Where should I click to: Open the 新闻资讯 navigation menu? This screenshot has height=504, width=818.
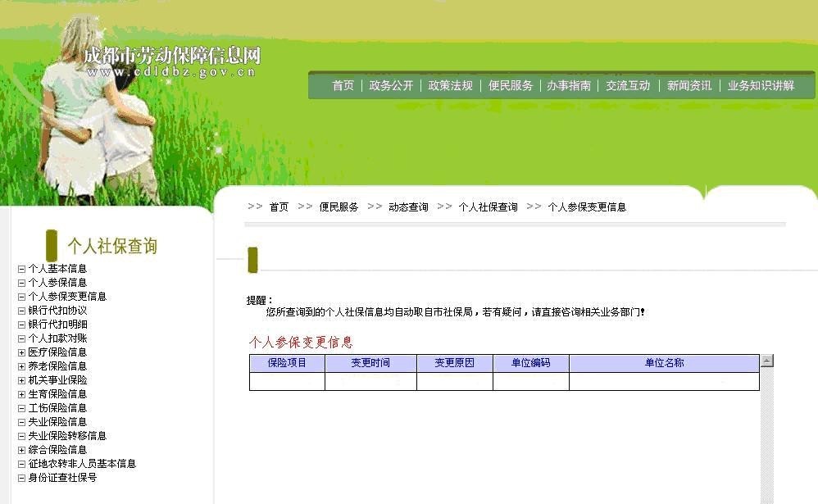688,85
